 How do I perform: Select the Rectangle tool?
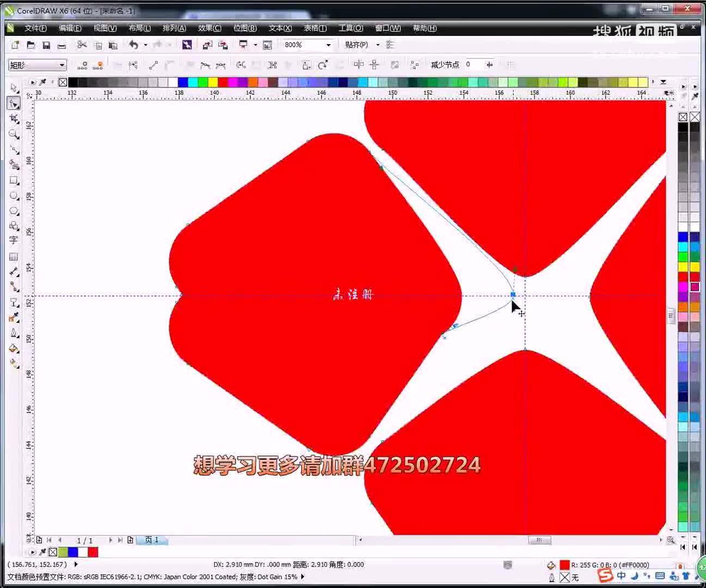pos(14,180)
